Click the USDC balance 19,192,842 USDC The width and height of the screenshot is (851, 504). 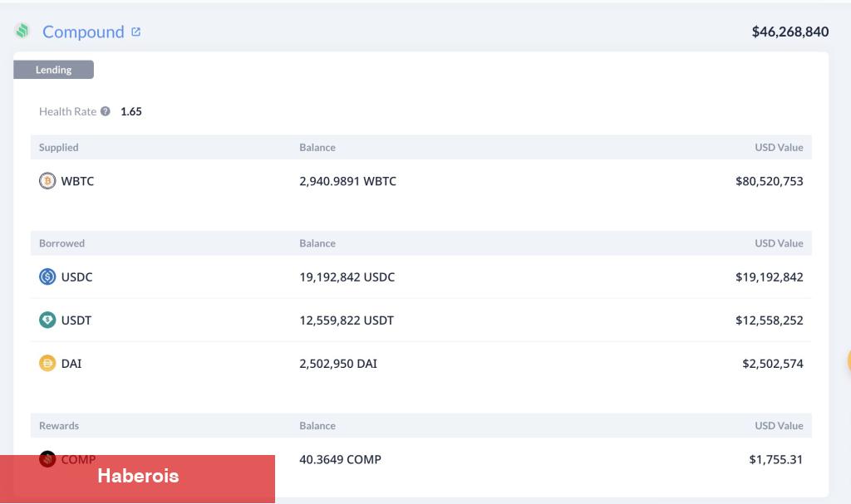point(347,277)
